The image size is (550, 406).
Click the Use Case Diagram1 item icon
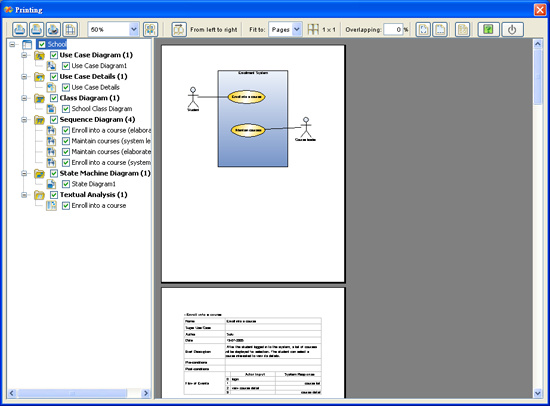pyautogui.click(x=51, y=66)
